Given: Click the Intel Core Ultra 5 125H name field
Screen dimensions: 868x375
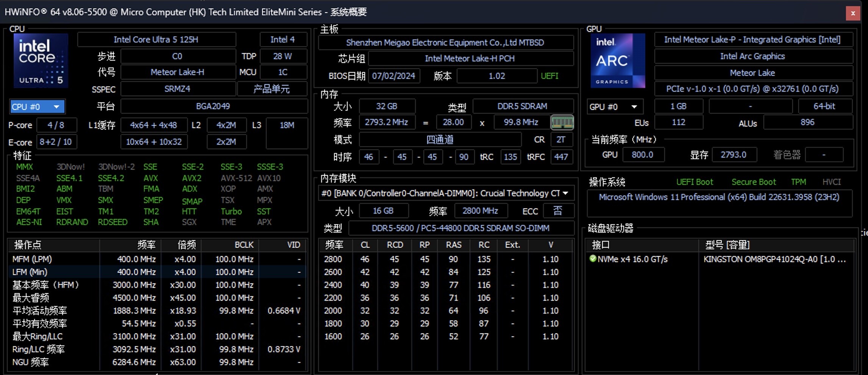Looking at the screenshot, I should (156, 40).
